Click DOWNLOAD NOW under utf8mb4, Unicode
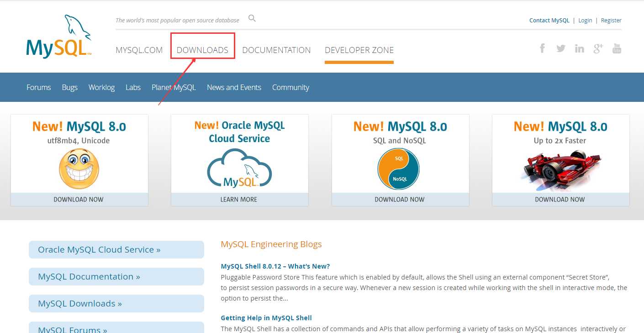The width and height of the screenshot is (644, 333). pyautogui.click(x=79, y=200)
